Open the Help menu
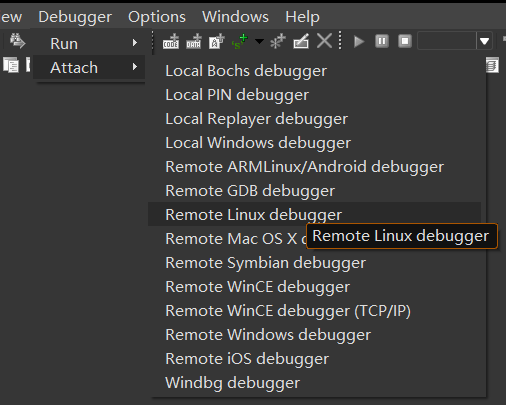 click(x=302, y=17)
